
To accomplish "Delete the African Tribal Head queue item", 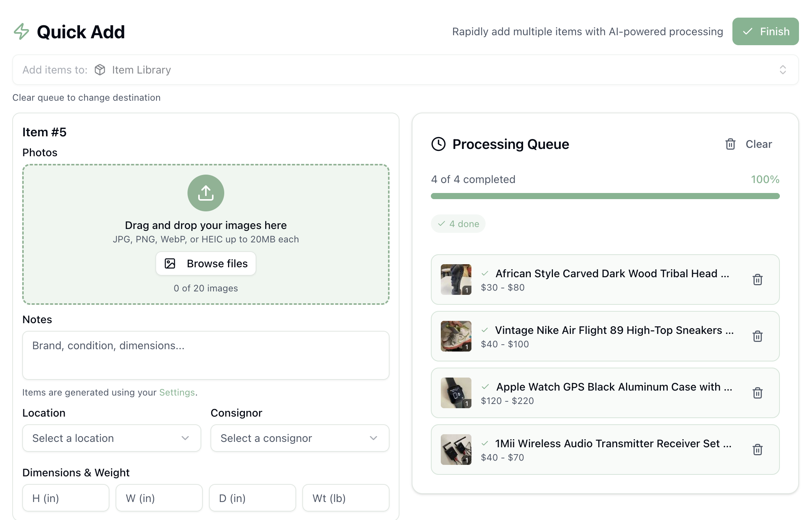I will tap(757, 280).
